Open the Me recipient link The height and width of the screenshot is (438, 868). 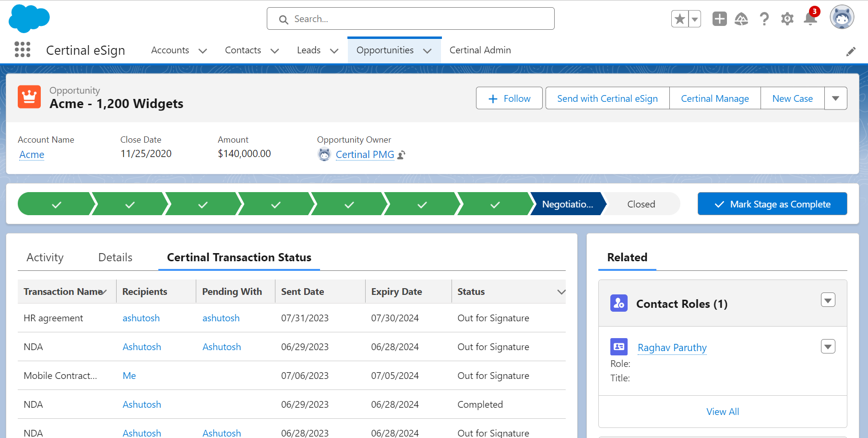129,376
